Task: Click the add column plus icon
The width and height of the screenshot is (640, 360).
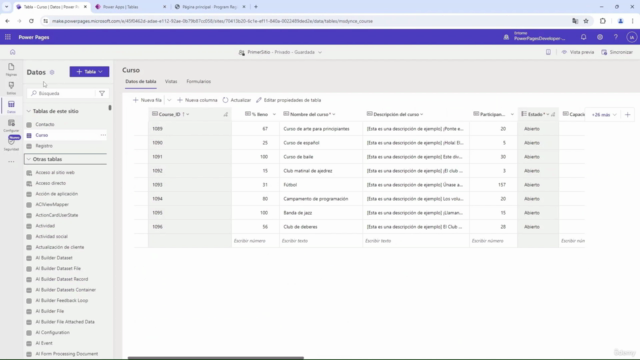Action: tap(627, 115)
